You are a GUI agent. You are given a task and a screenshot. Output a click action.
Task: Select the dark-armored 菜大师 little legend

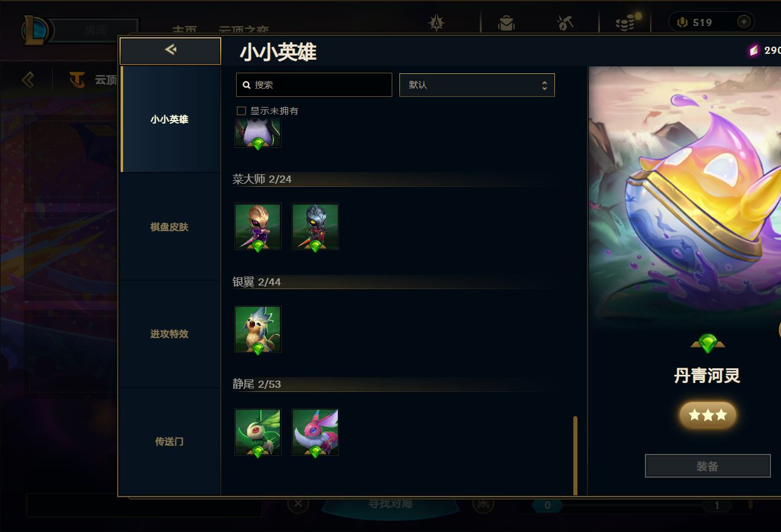[315, 227]
